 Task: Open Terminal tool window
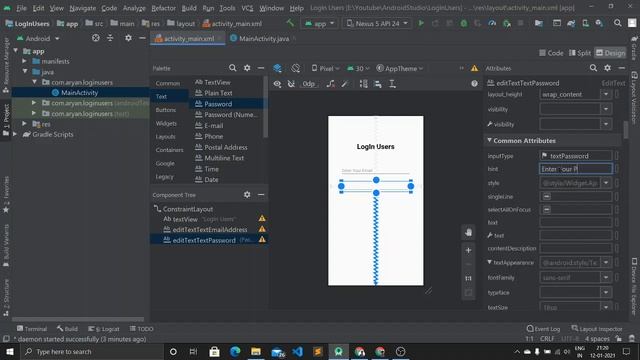click(32, 329)
